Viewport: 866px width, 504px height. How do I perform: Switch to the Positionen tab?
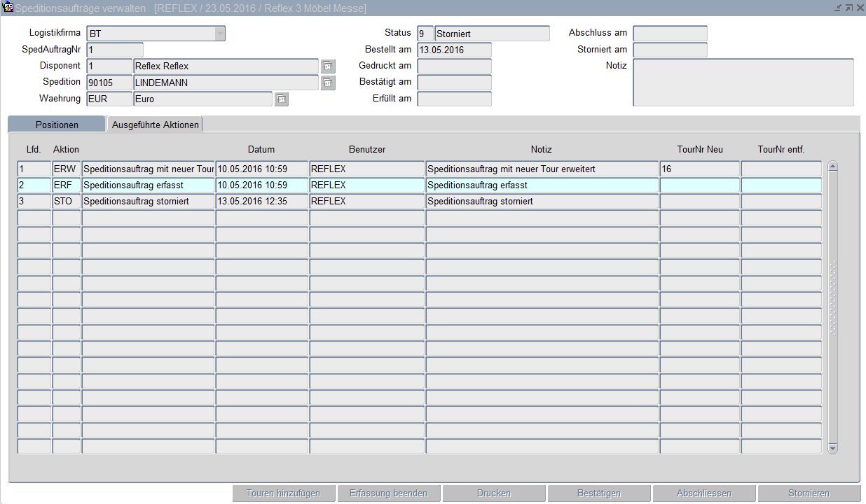point(57,125)
